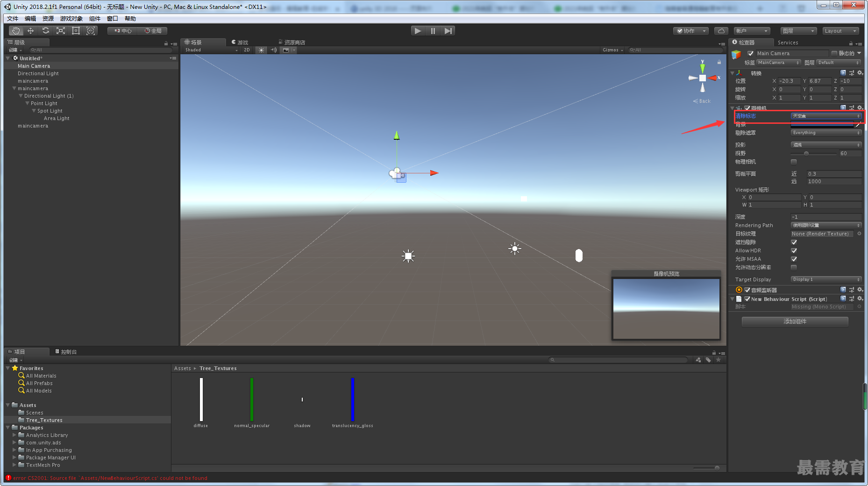Switch to the 控制台 (Console) tab
Image resolution: width=868 pixels, height=486 pixels.
click(x=66, y=351)
